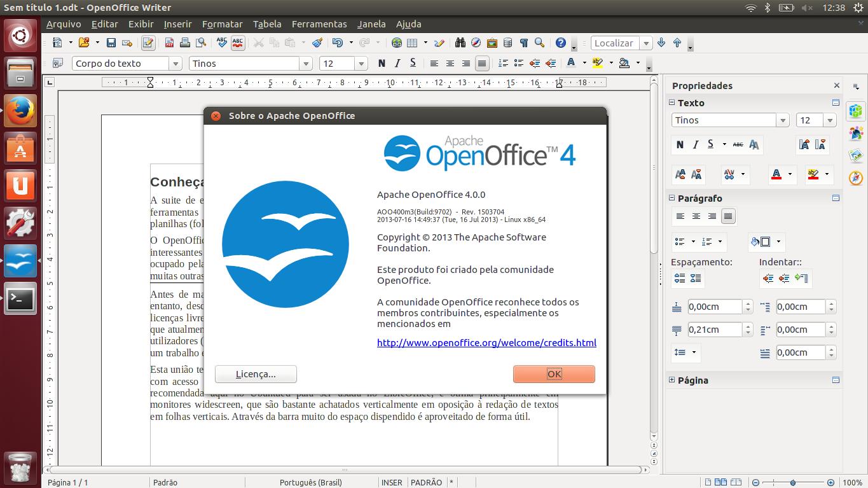Open the Gallery icon in sidebar
Screen dimensions: 868x488
click(856, 155)
